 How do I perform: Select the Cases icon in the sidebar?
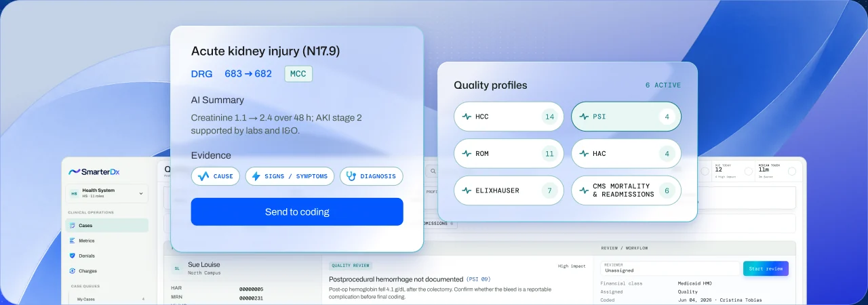73,226
